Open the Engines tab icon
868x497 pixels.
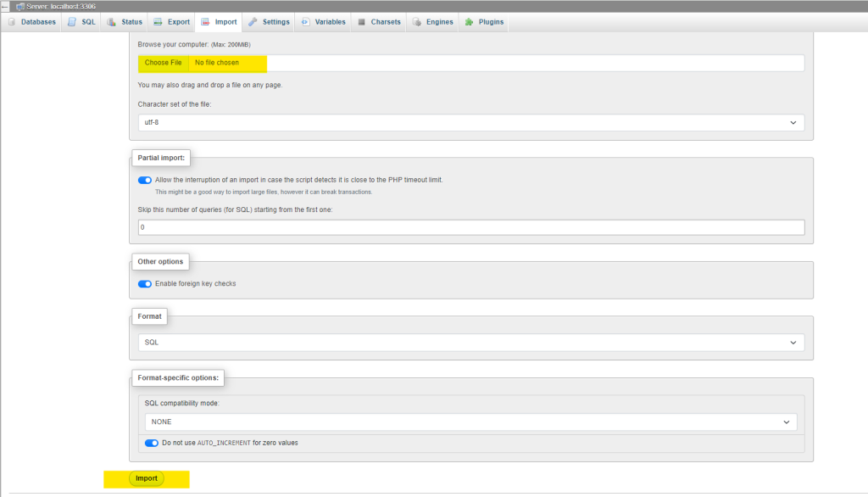coord(418,22)
